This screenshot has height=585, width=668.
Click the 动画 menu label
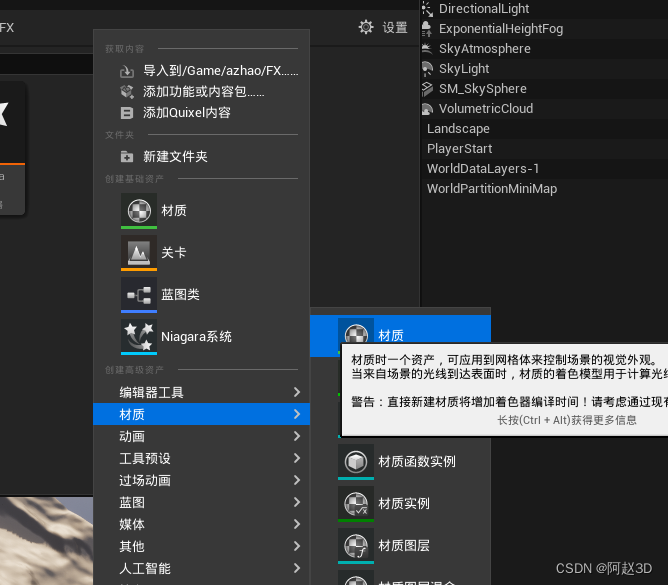click(x=132, y=436)
